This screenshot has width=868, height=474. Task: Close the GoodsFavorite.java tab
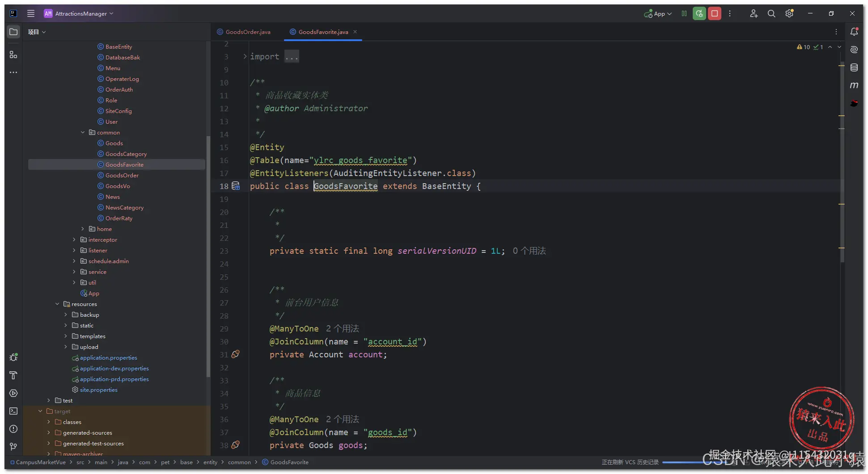tap(355, 32)
